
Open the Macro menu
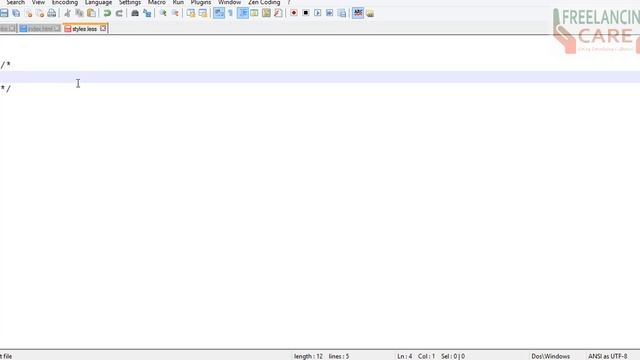click(157, 2)
